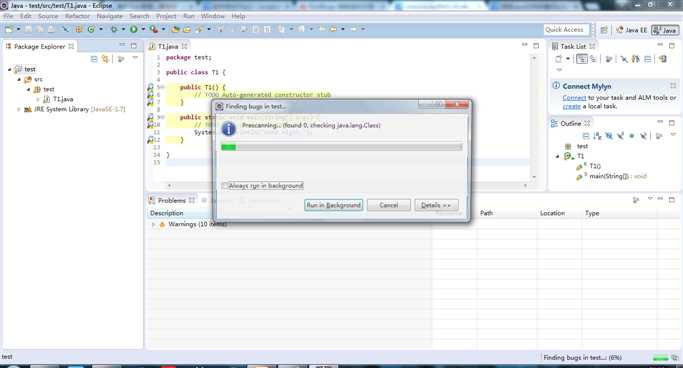The width and height of the screenshot is (683, 368).
Task: Click the New Java Package toolbar icon
Action: 79,29
